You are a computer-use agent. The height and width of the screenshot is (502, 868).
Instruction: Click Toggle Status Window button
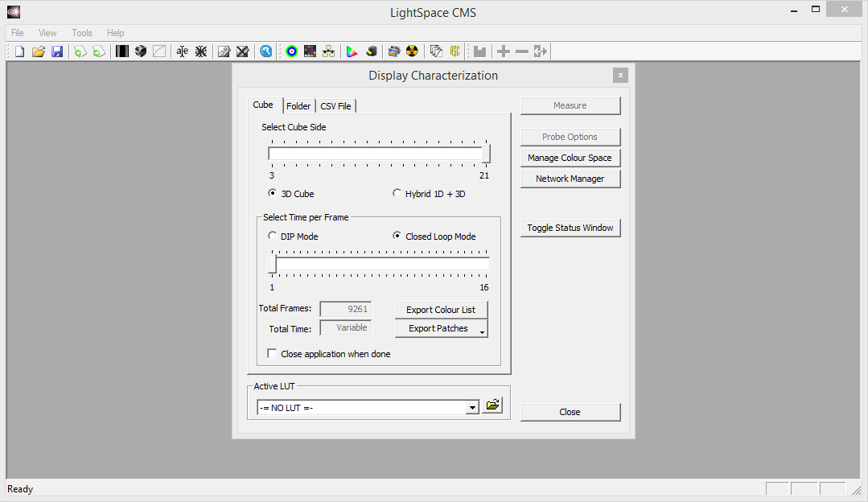pyautogui.click(x=570, y=228)
